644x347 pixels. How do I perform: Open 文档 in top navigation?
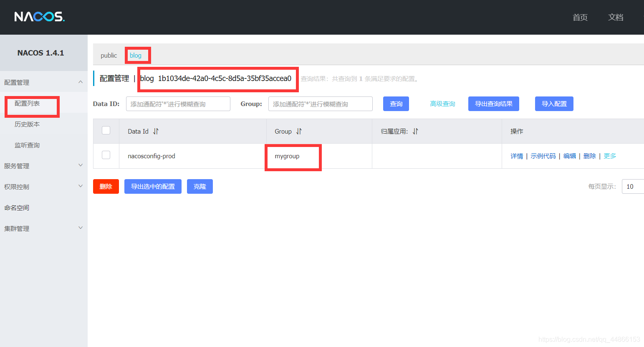(616, 17)
